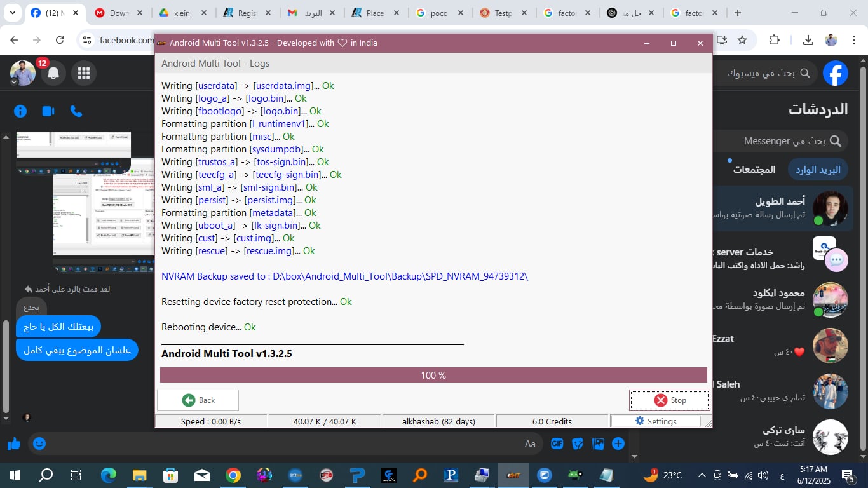
Task: Click the 6.0 Credits status entry
Action: pyautogui.click(x=552, y=421)
